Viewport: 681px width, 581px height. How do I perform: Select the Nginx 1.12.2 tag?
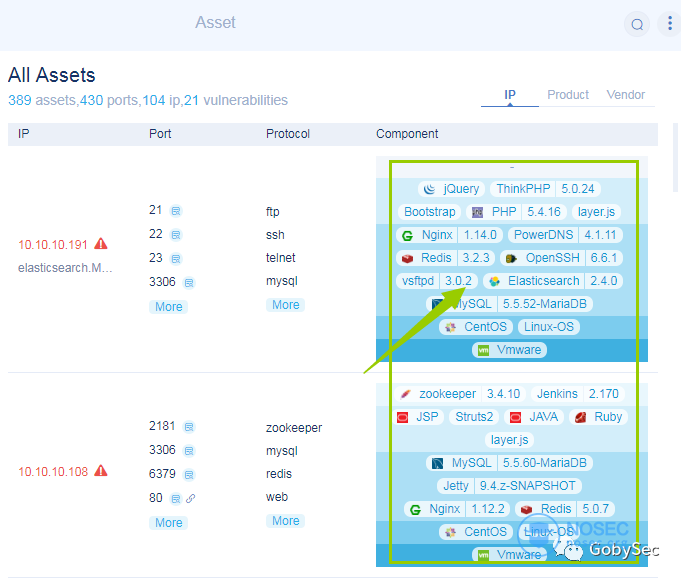click(x=457, y=509)
